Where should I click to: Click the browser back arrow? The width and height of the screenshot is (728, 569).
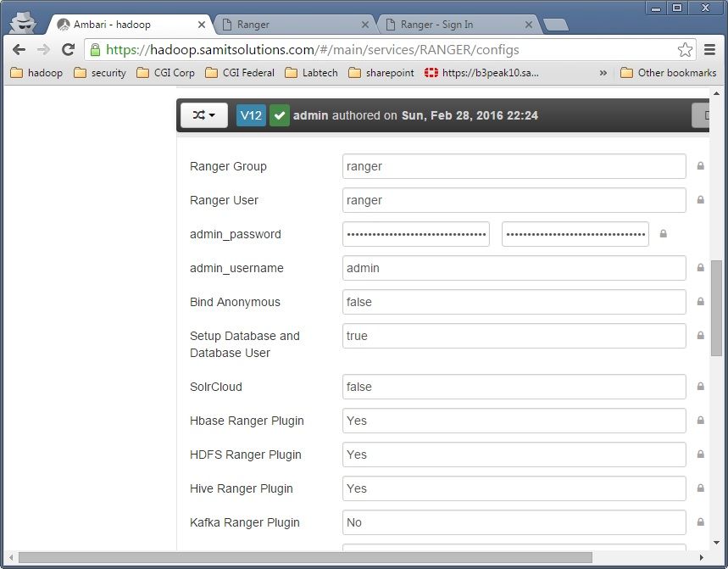pos(19,49)
